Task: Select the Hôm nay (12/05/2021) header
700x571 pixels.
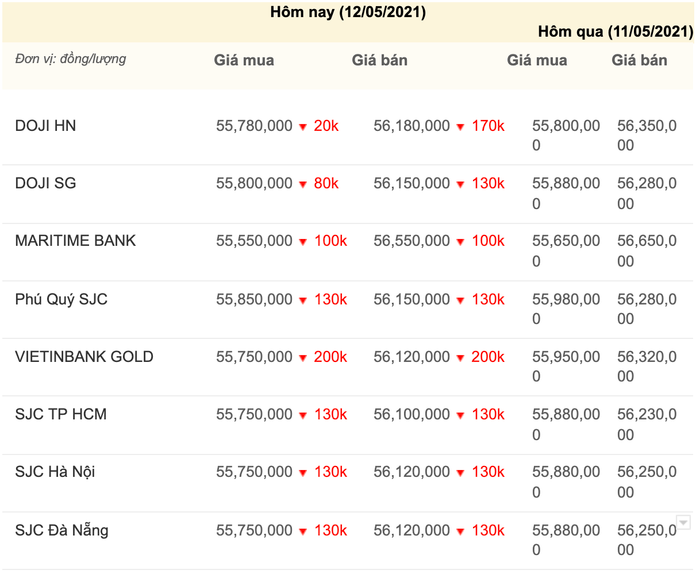Action: pos(348,13)
